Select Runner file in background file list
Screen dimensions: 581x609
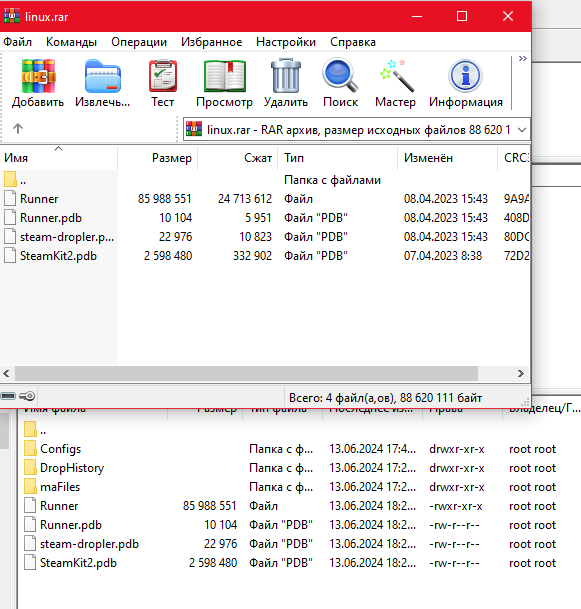coord(59,506)
